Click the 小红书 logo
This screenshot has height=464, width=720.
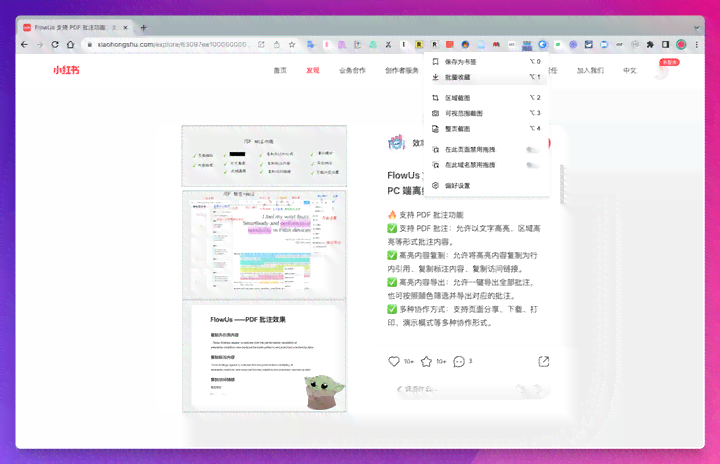pyautogui.click(x=67, y=70)
